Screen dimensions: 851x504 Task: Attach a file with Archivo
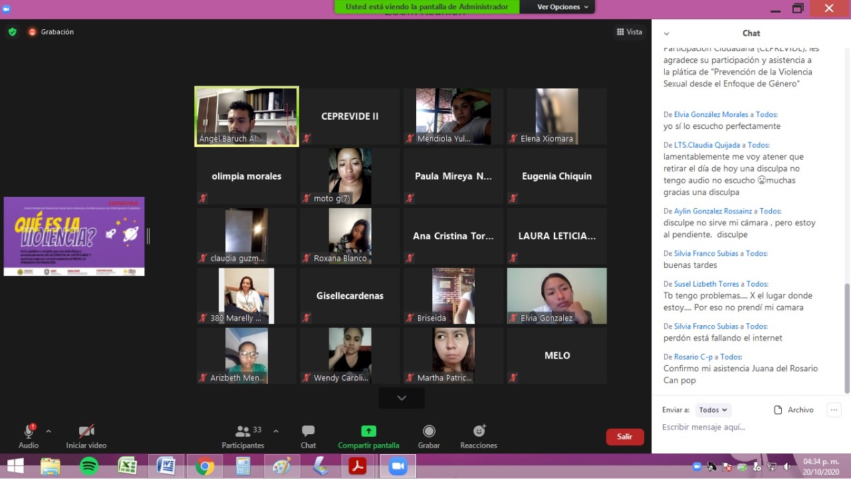click(794, 410)
